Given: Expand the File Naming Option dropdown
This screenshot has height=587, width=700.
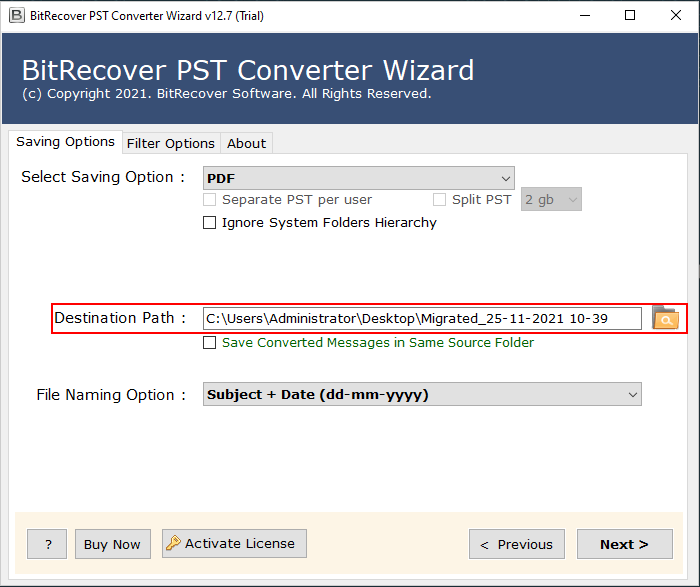Looking at the screenshot, I should (x=422, y=395).
